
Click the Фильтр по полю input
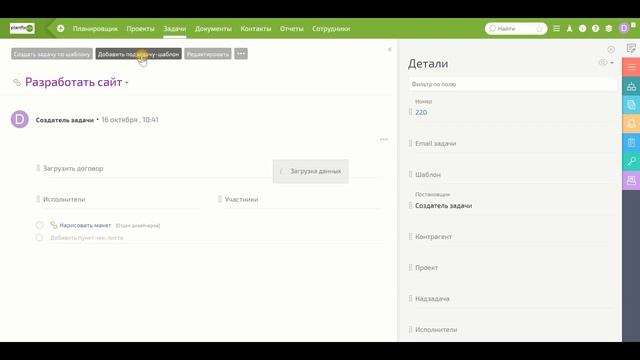[x=512, y=84]
